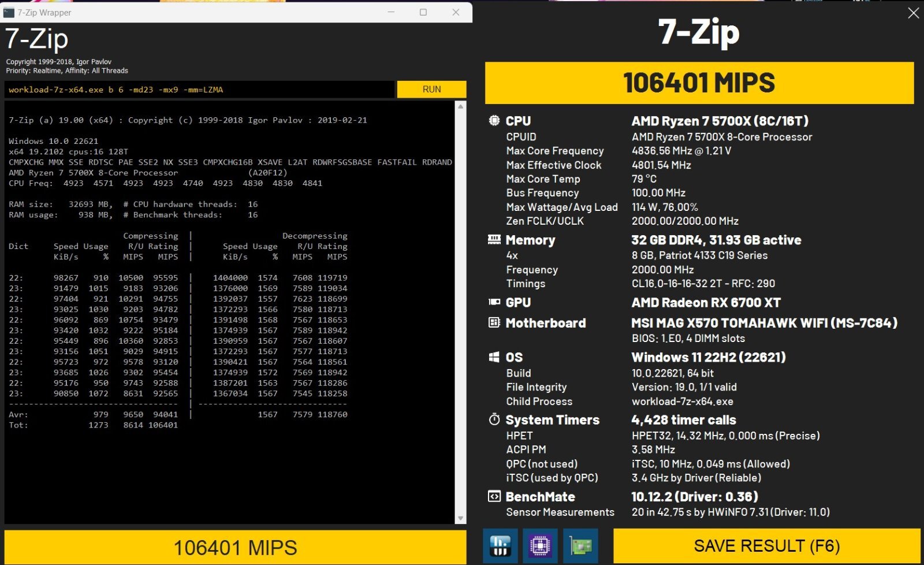This screenshot has height=565, width=924.
Task: Close the 7-Zip result panel
Action: click(914, 13)
